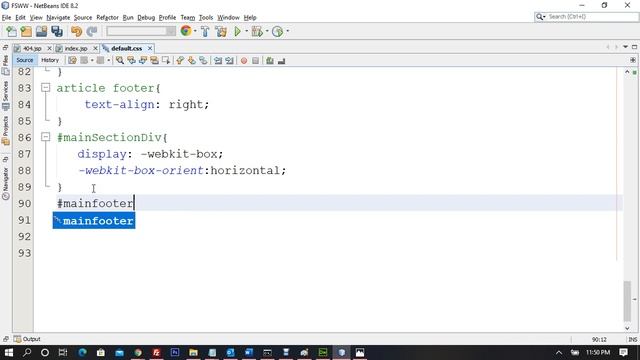This screenshot has width=640, height=360.
Task: Click the Undo arrow icon
Action: pyautogui.click(x=76, y=31)
